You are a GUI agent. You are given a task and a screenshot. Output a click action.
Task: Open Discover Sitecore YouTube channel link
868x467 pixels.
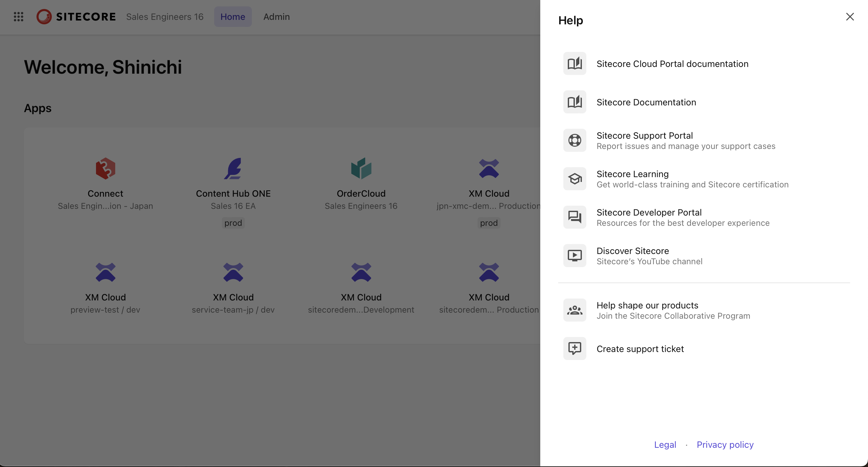coord(633,251)
